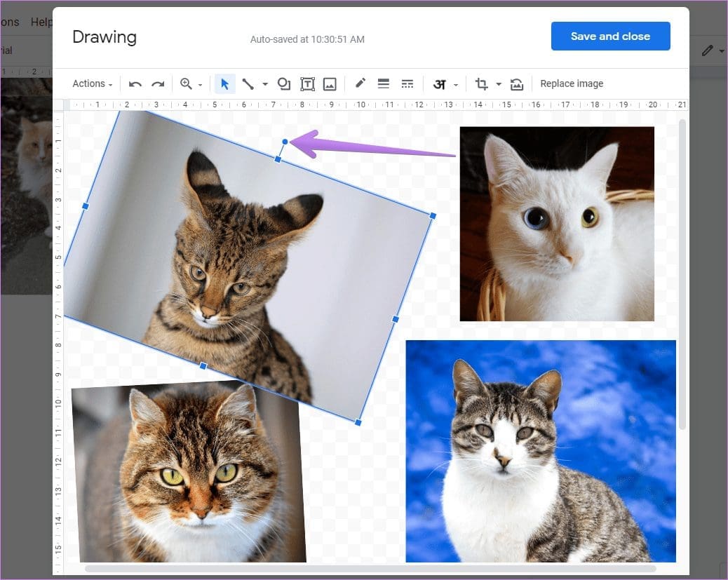This screenshot has width=728, height=580.
Task: Open the Actions menu
Action: point(89,83)
